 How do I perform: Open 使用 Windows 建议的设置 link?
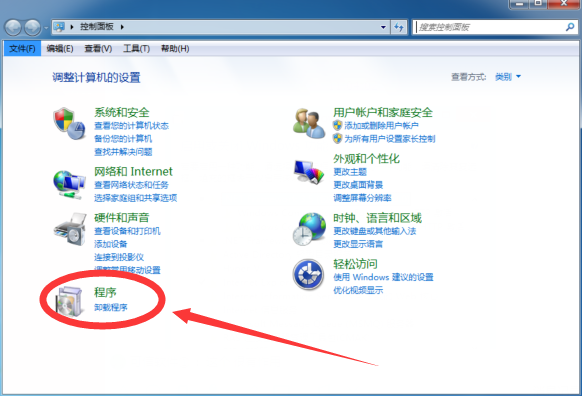pos(383,277)
